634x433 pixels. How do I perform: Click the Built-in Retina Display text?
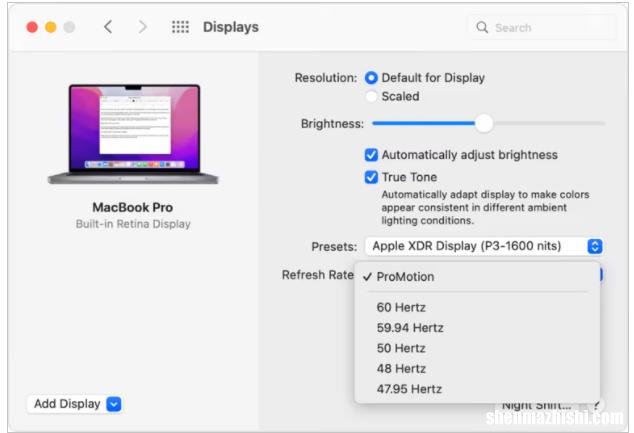[133, 224]
